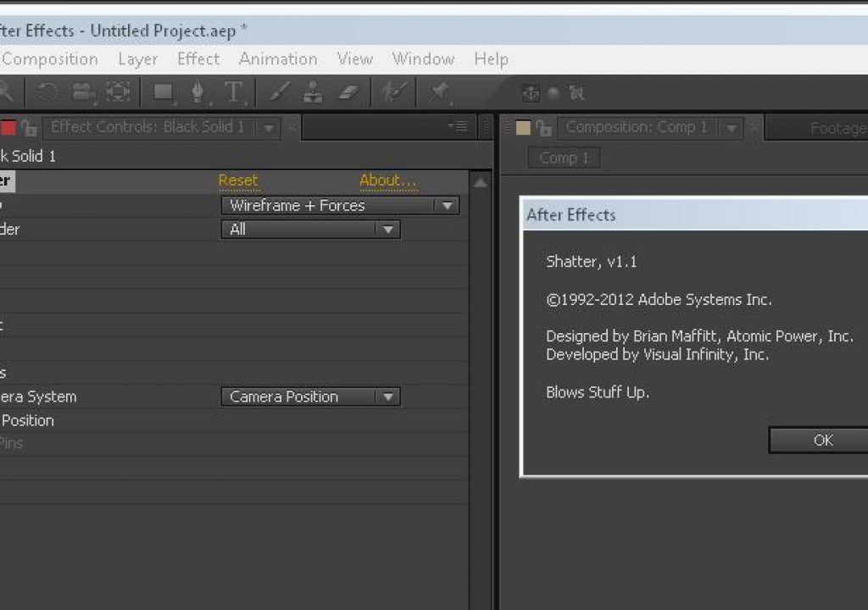
Task: Open the Effect menu
Action: tap(198, 58)
